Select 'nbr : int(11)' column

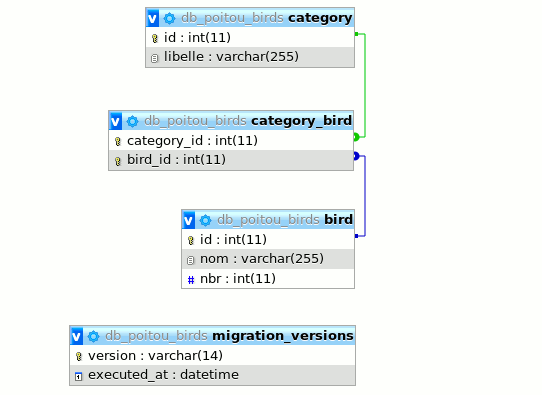pos(268,278)
